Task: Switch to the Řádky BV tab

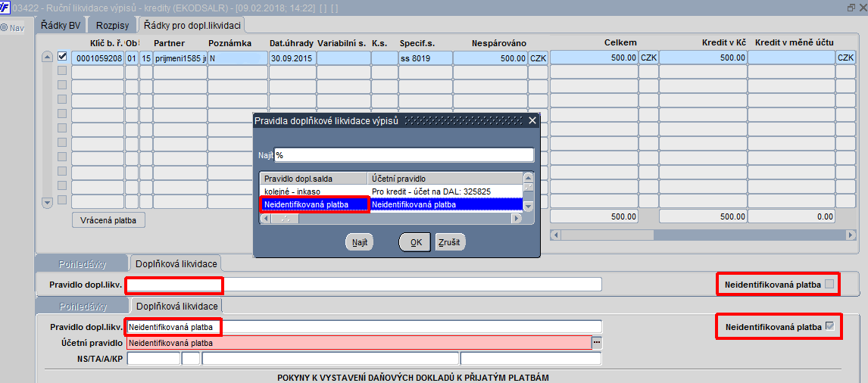Action: pyautogui.click(x=61, y=26)
